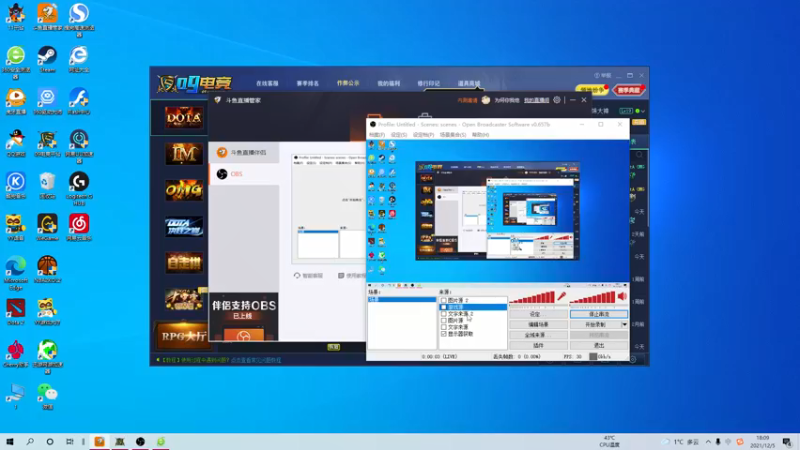Select DOTA game tile in 09 platform
The image size is (800, 450).
184,118
